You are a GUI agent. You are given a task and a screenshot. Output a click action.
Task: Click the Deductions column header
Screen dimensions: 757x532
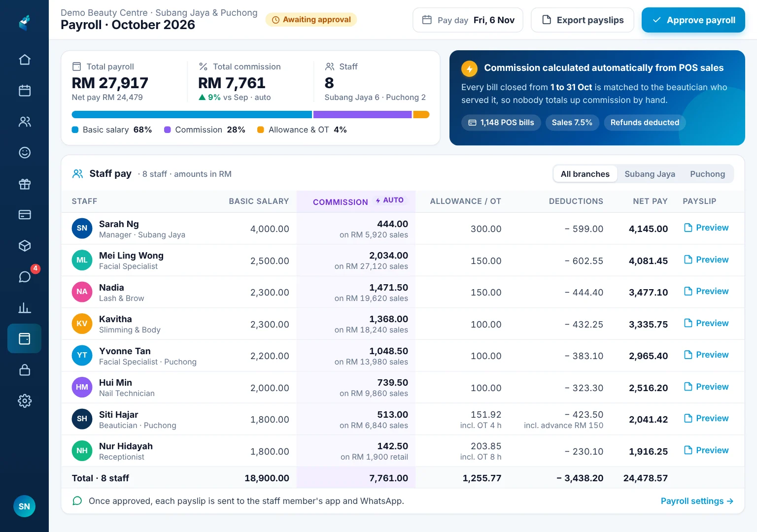point(576,201)
